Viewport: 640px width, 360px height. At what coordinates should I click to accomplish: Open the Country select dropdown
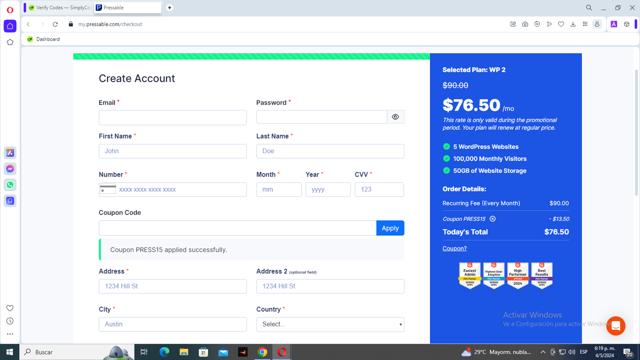coord(330,324)
